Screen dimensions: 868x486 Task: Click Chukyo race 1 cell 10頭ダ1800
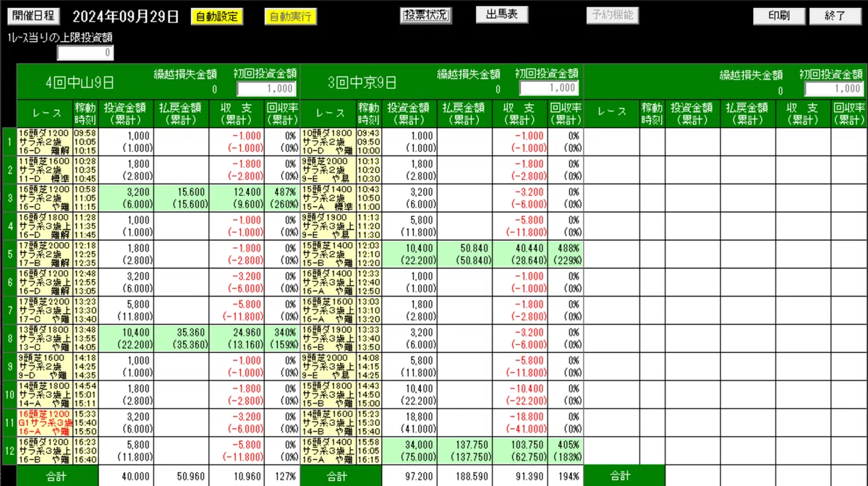[328, 142]
